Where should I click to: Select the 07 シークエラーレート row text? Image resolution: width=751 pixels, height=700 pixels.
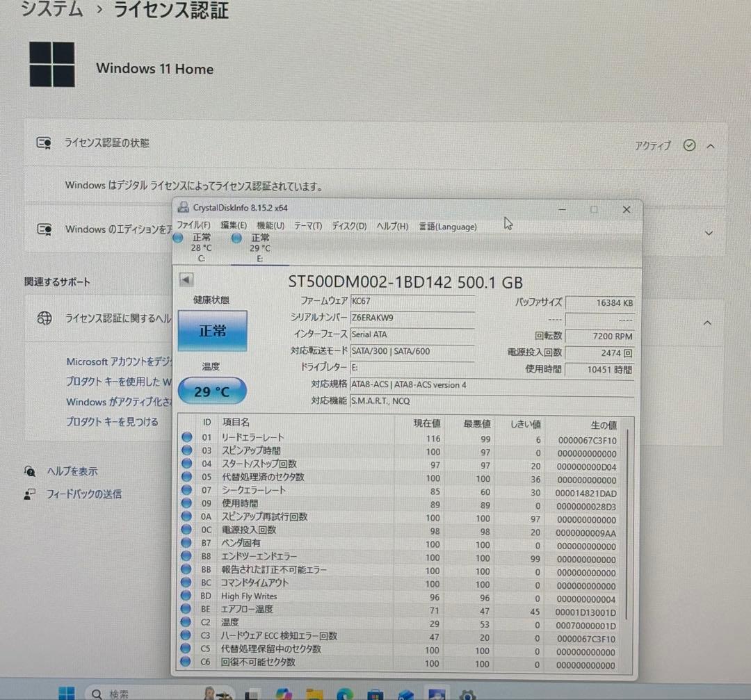coord(253,490)
